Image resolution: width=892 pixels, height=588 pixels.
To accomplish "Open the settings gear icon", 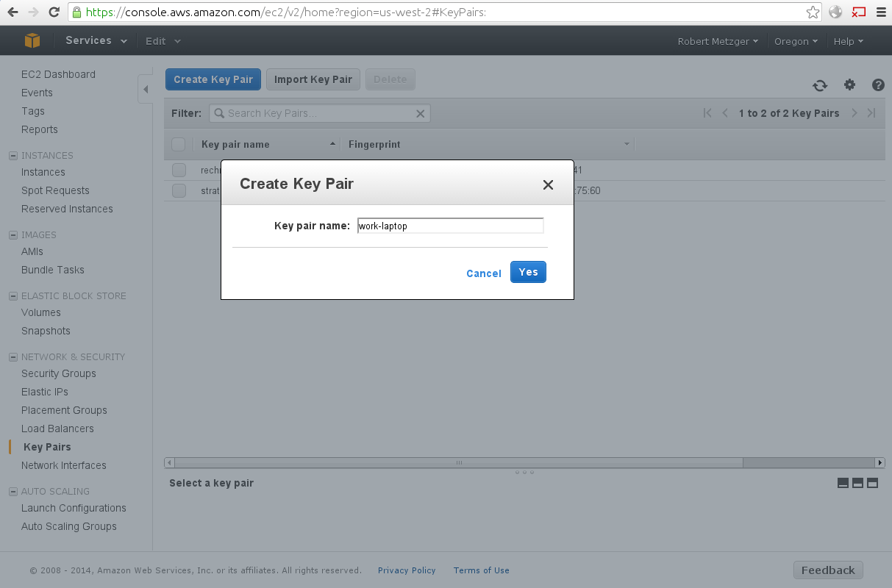I will 849,85.
